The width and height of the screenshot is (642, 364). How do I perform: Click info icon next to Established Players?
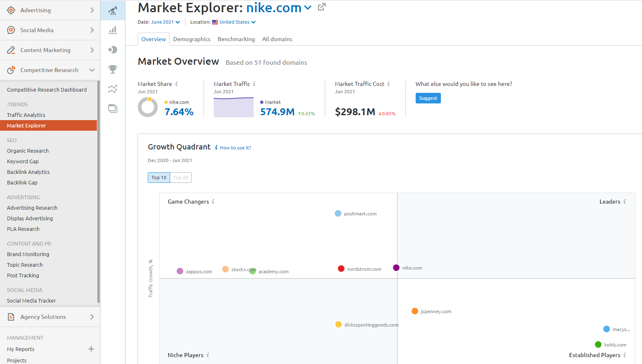pyautogui.click(x=624, y=355)
